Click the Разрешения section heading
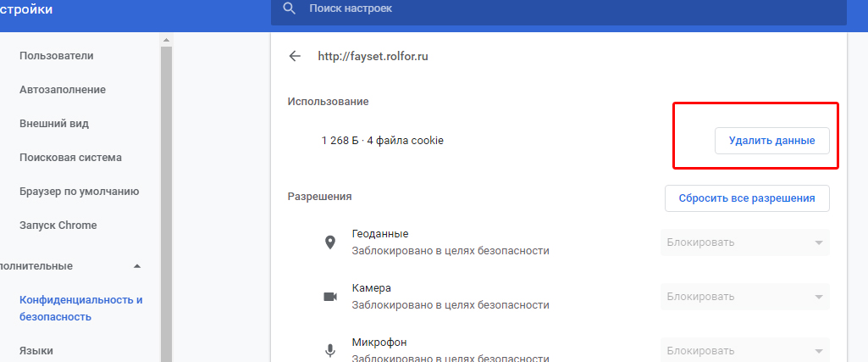The image size is (868, 362). pos(320,196)
